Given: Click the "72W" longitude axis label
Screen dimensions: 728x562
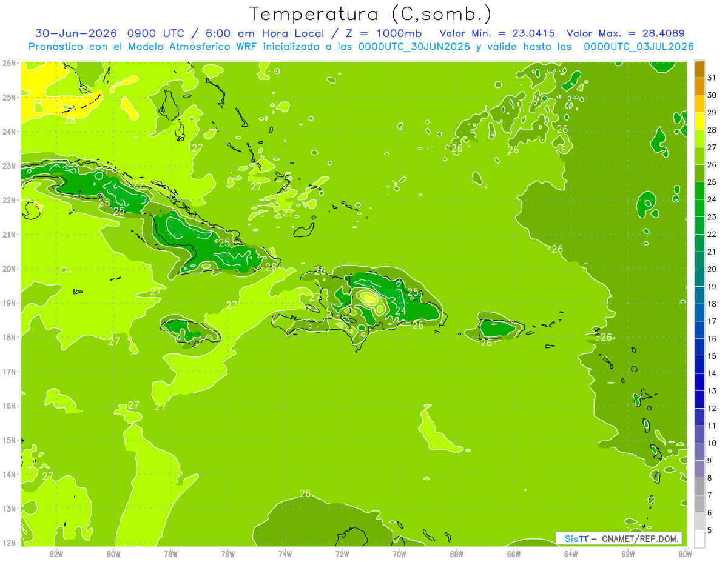Looking at the screenshot, I should point(342,554).
